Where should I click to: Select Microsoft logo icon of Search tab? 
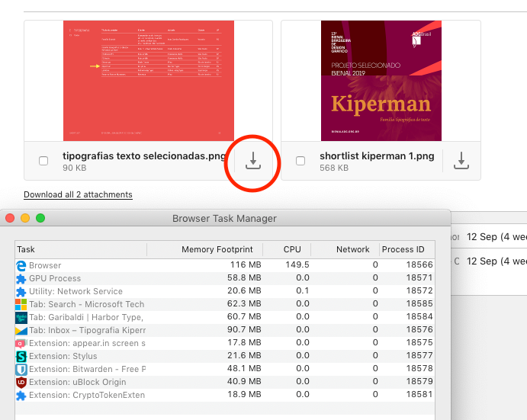point(21,304)
